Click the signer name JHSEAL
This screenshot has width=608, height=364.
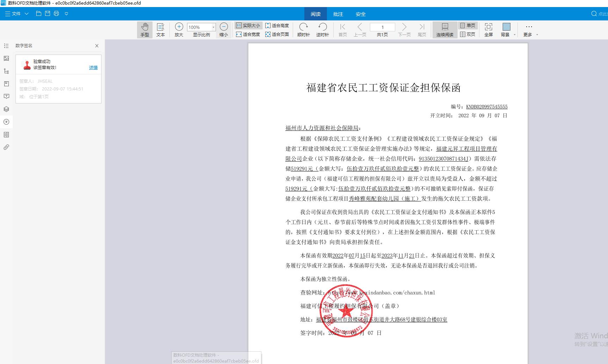coord(45,81)
